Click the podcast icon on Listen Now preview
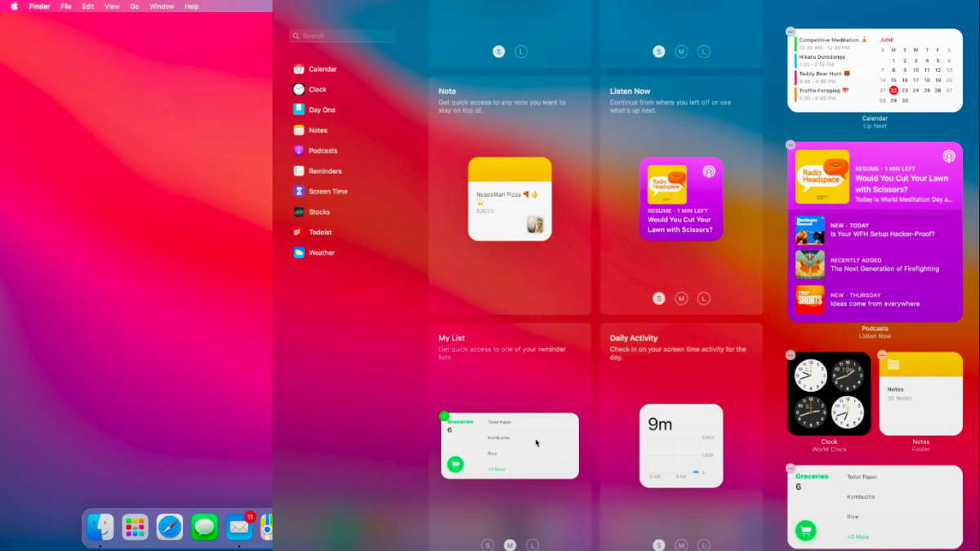Image resolution: width=980 pixels, height=551 pixels. (708, 172)
